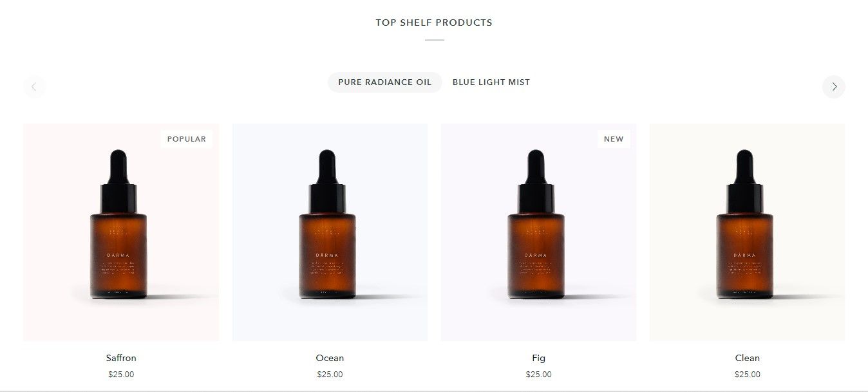868x392 pixels.
Task: Click the Saffron $25.00 price
Action: pyautogui.click(x=121, y=375)
